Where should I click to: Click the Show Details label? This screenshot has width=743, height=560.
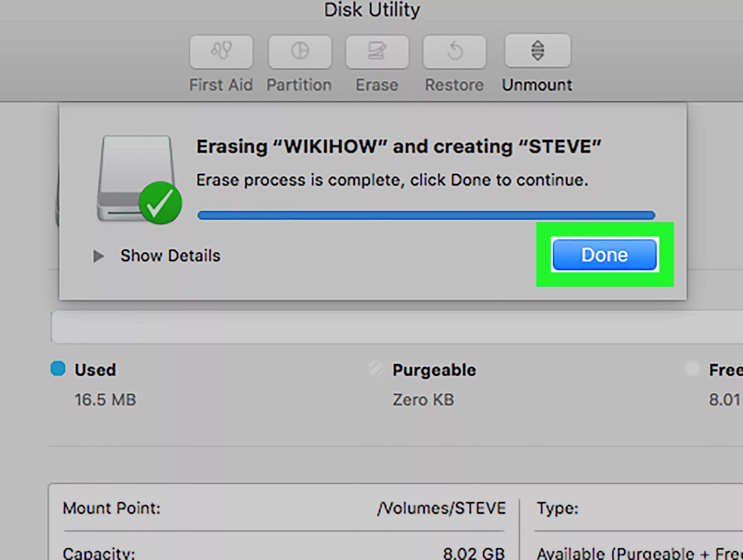(170, 256)
